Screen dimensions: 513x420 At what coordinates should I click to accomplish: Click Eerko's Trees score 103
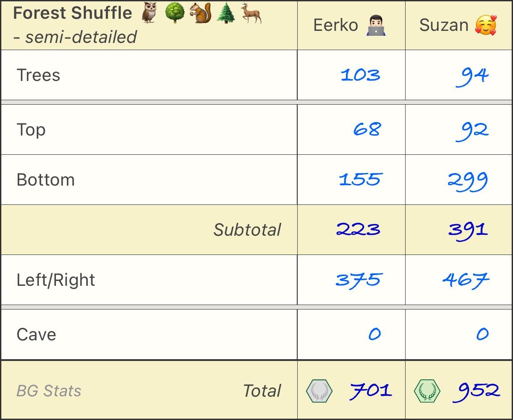click(360, 75)
